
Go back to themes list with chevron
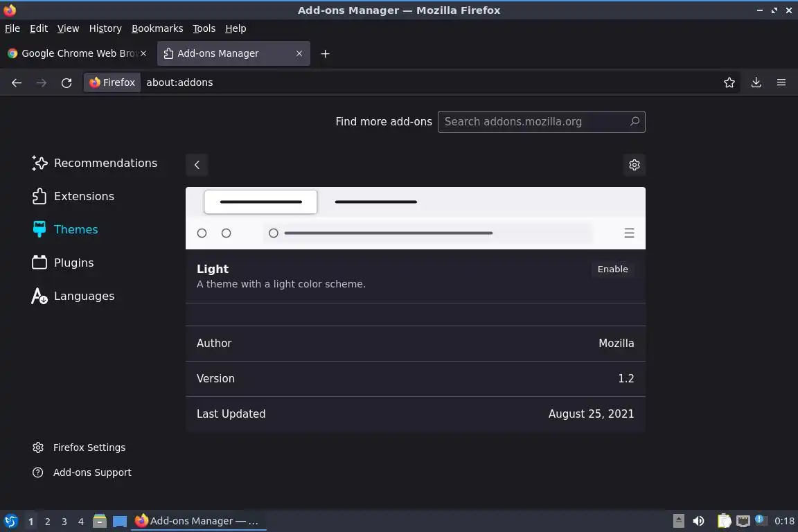(x=197, y=165)
